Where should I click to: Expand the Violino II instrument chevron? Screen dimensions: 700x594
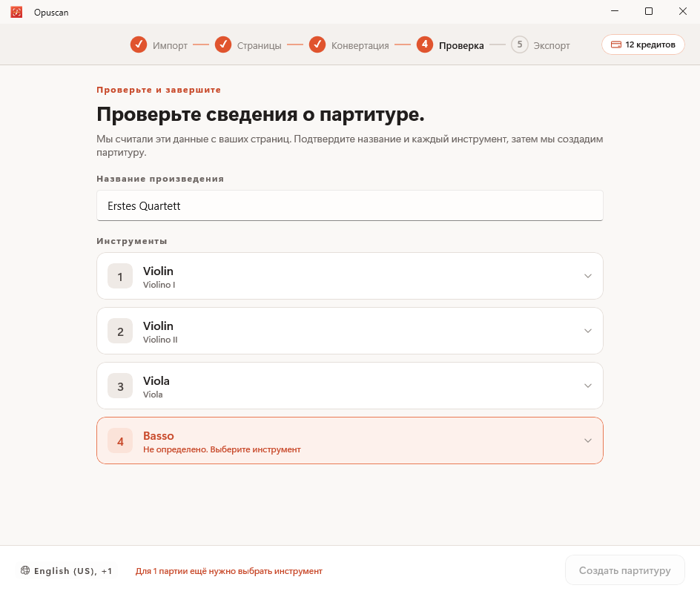tap(588, 331)
